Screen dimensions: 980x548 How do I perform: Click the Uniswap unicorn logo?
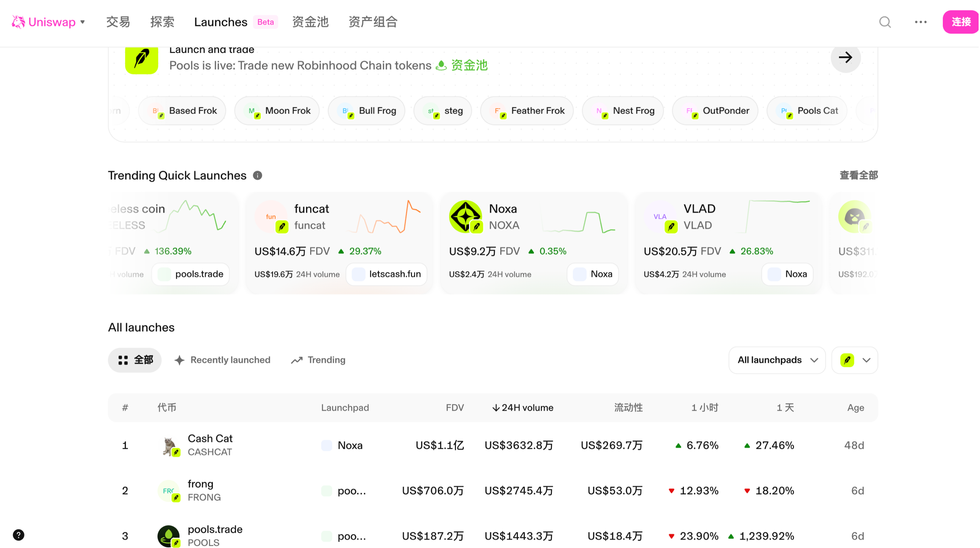18,22
